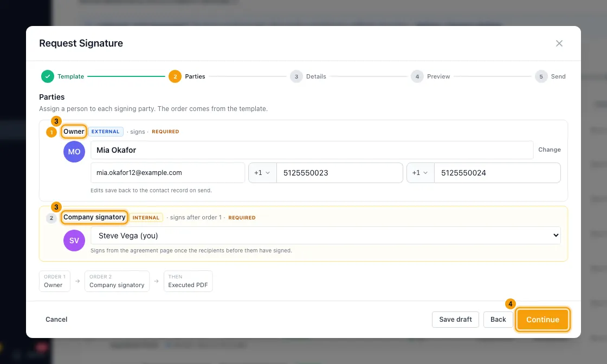Viewport: 607px width, 364px height.
Task: Jump to the Send step label
Action: pos(558,76)
